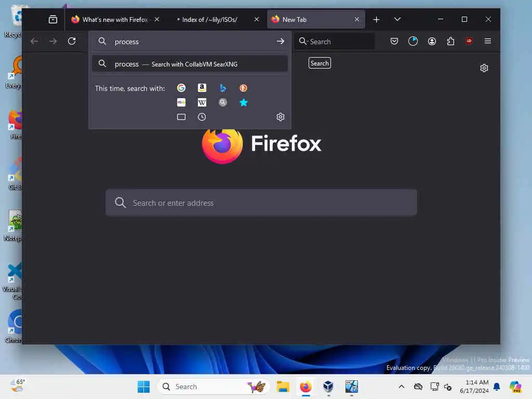
Task: Click the crossed-out cloud tray icon
Action: (418, 387)
